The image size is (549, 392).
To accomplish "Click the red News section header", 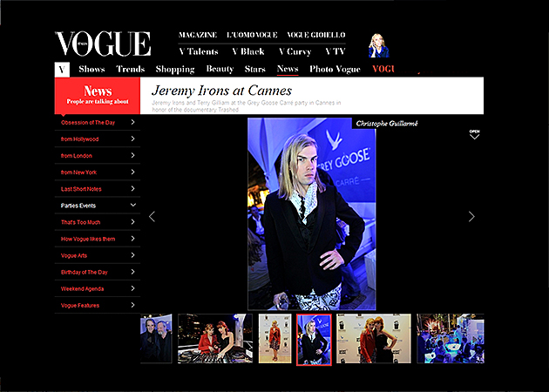I will click(x=97, y=96).
